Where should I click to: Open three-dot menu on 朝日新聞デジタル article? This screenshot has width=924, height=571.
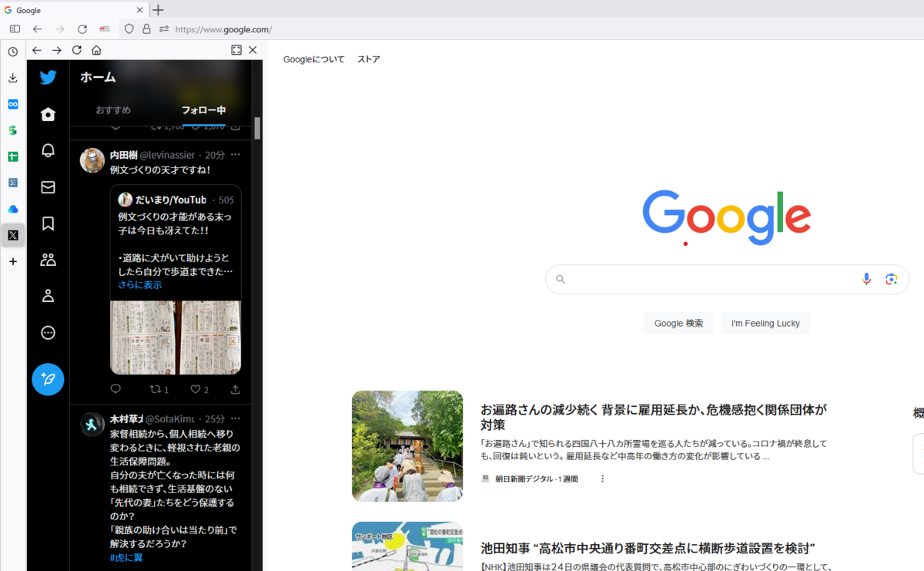[x=603, y=479]
